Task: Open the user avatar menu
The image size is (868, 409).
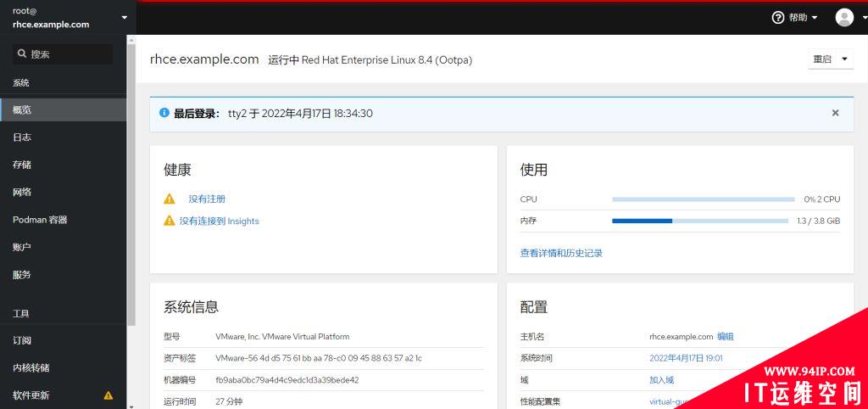Action: 844,18
